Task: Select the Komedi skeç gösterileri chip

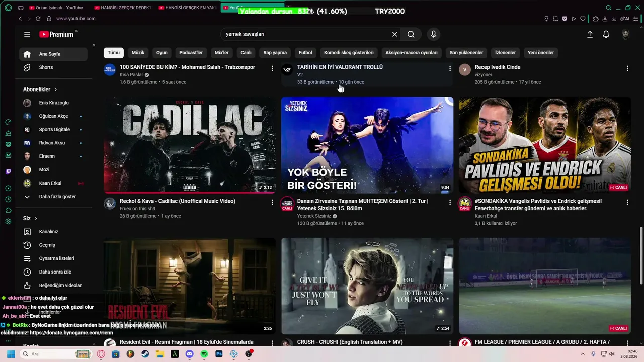Action: pos(349,53)
